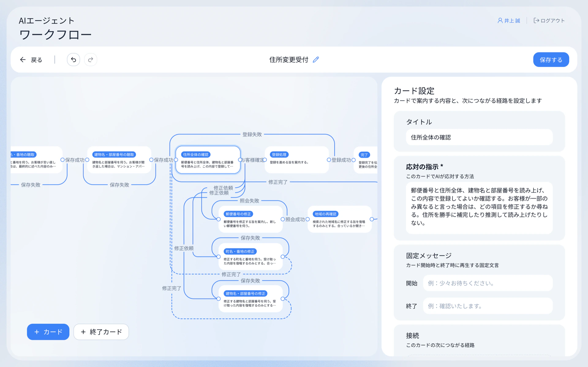Select the 住所全体の確認 card
The image size is (588, 367).
tap(208, 160)
